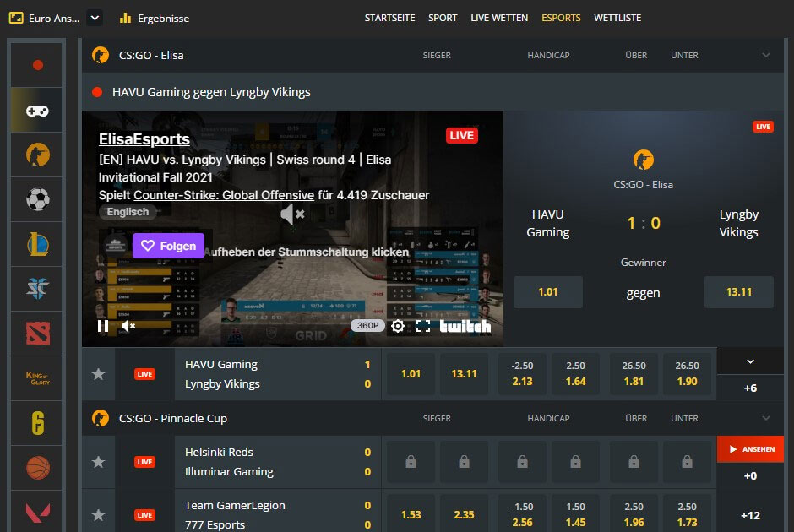Viewport: 794px width, 532px height.
Task: Select the basketball sidebar icon
Action: pos(37,467)
